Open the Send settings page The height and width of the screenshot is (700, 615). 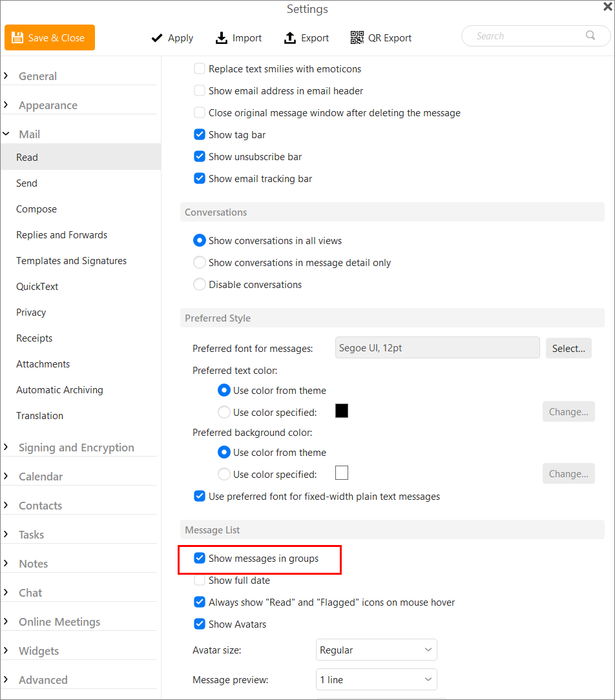click(26, 183)
